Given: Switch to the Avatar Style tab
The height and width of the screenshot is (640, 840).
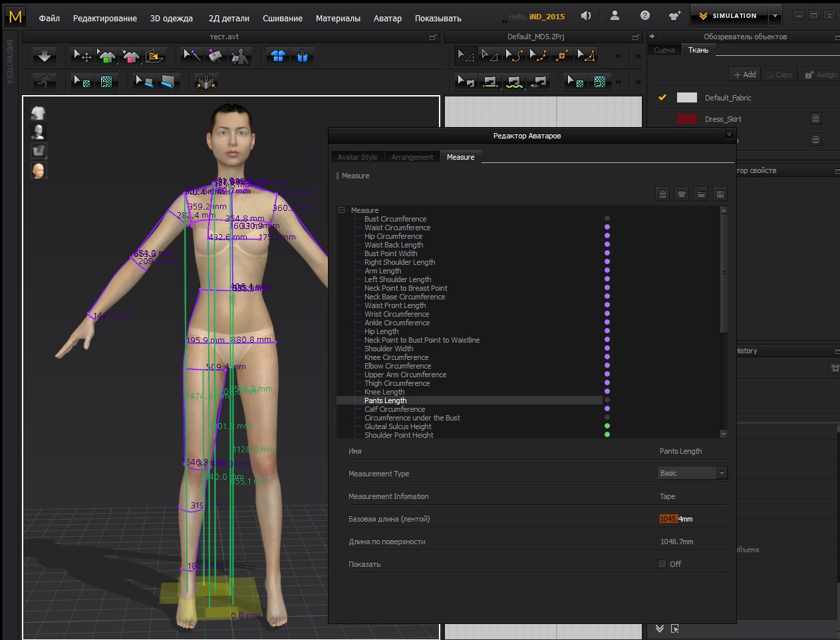Looking at the screenshot, I should tap(357, 157).
